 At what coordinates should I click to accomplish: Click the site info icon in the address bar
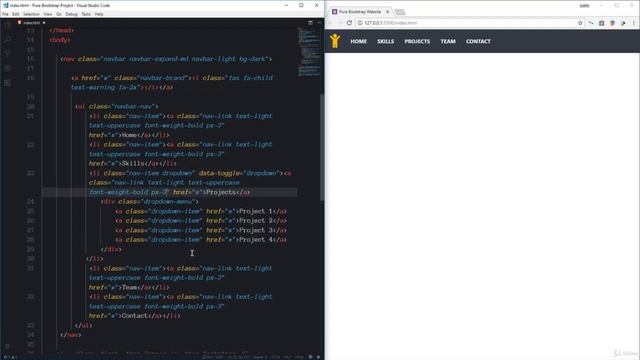pos(360,23)
